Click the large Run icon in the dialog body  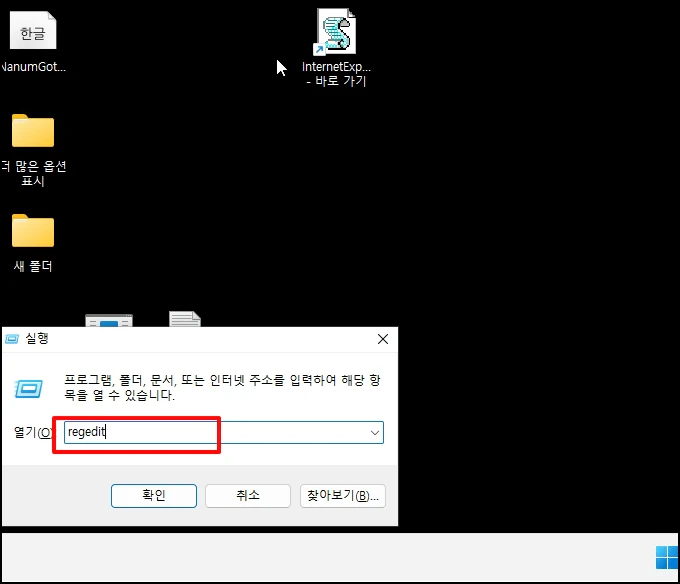tap(29, 388)
